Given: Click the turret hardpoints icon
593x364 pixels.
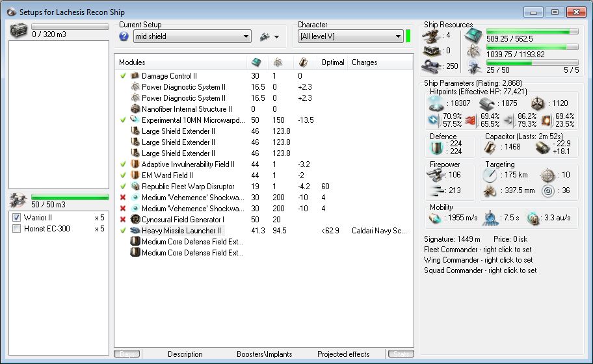Looking at the screenshot, I should (x=430, y=36).
